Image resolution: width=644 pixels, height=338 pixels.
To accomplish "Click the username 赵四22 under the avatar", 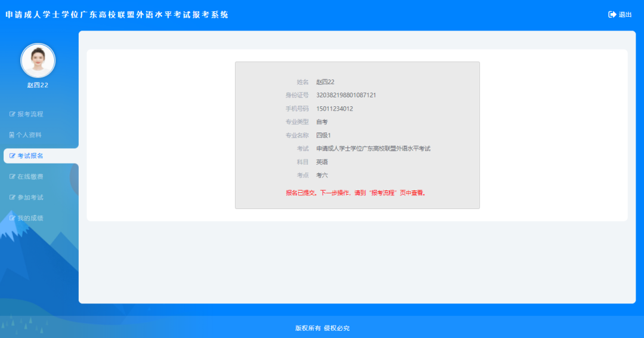I will click(x=38, y=85).
